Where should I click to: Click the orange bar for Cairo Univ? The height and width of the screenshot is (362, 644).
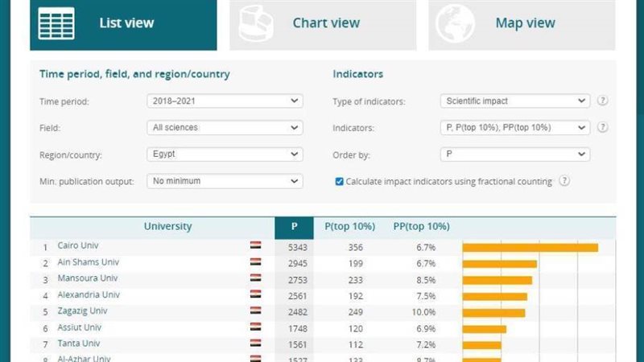coord(530,247)
